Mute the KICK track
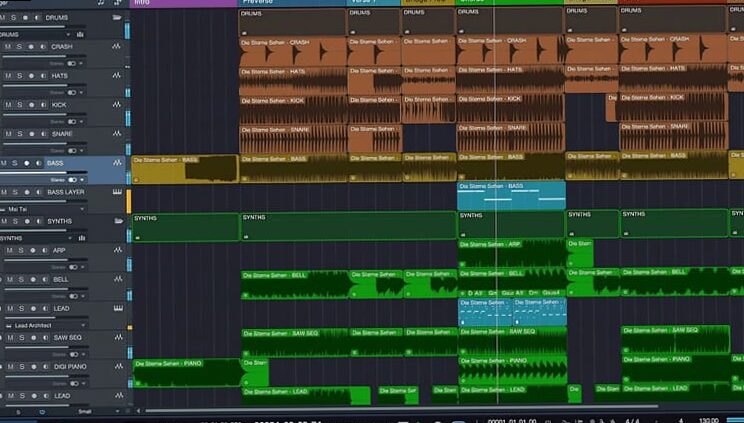Viewport: 744px width, 423px height. (8, 105)
